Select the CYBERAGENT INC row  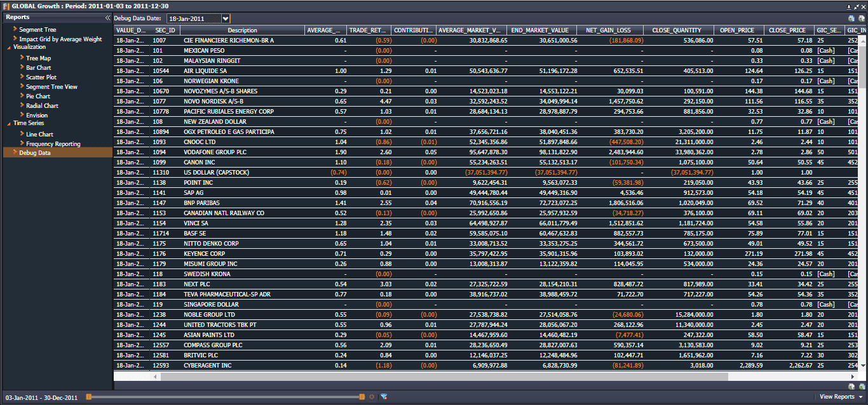[487, 365]
